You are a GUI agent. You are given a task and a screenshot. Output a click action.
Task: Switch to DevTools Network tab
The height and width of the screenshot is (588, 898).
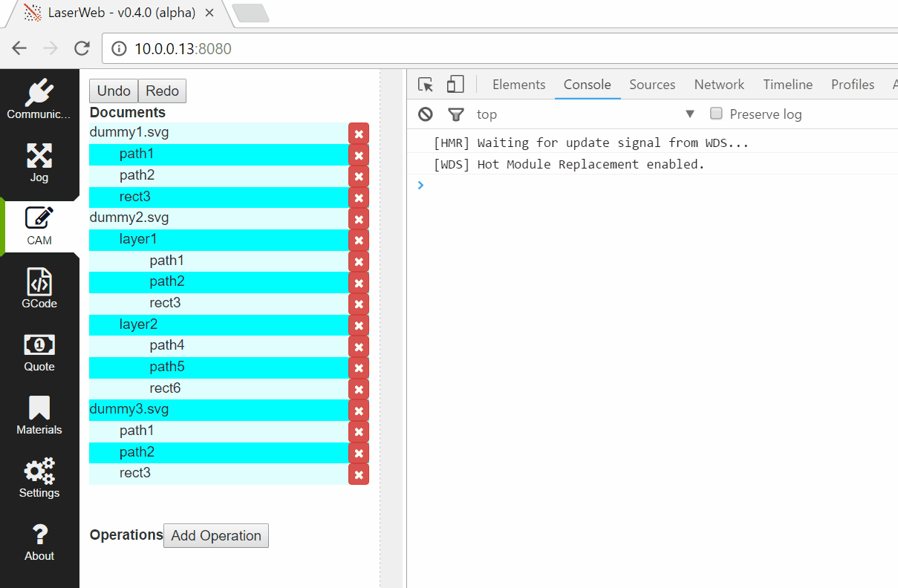click(x=719, y=85)
